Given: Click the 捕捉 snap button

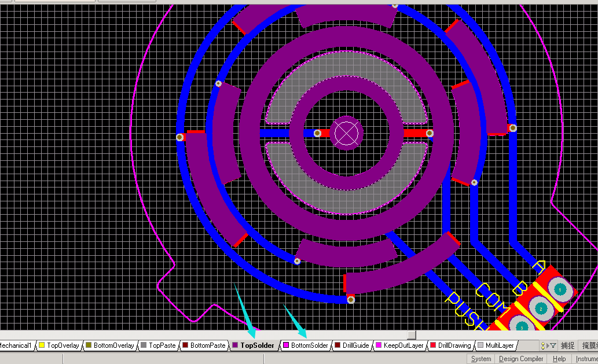Looking at the screenshot, I should click(568, 345).
